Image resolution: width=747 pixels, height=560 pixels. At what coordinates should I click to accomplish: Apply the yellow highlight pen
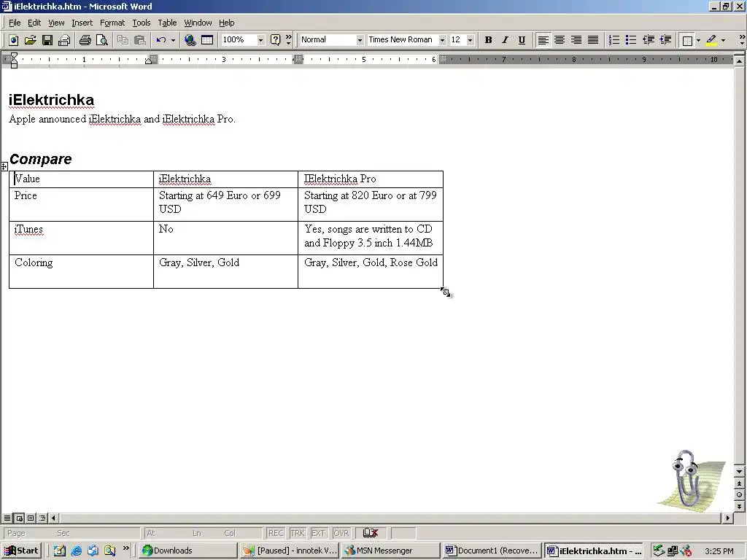(x=711, y=40)
